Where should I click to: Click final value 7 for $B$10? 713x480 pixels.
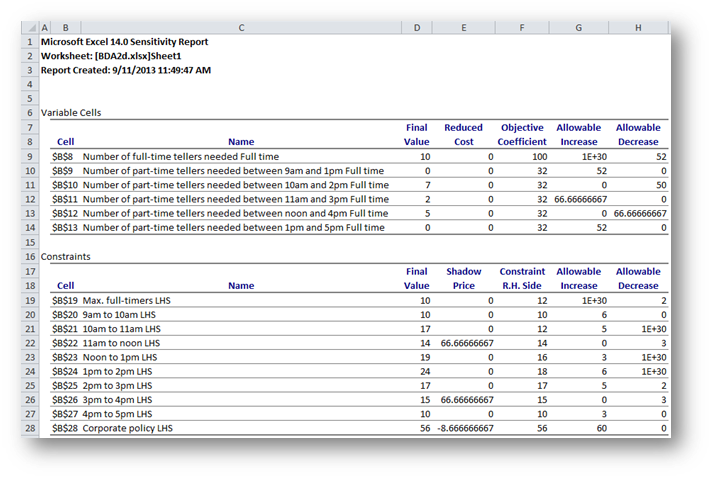[427, 185]
